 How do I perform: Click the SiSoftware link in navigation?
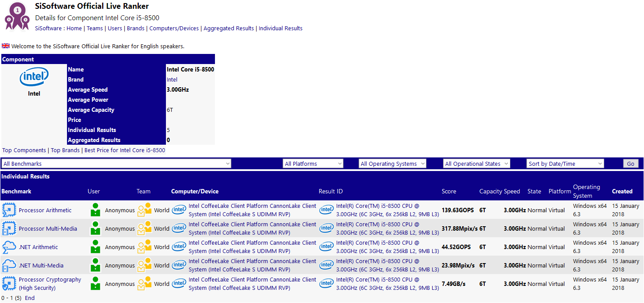tap(48, 28)
